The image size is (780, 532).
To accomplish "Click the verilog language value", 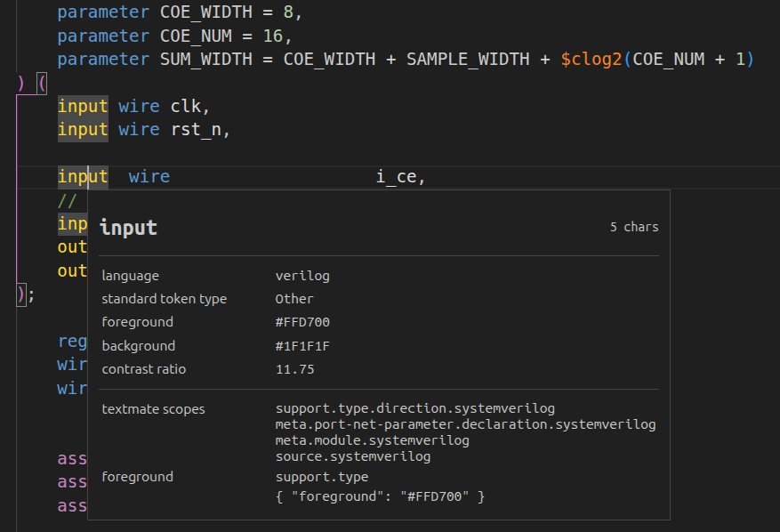I will pyautogui.click(x=302, y=276).
